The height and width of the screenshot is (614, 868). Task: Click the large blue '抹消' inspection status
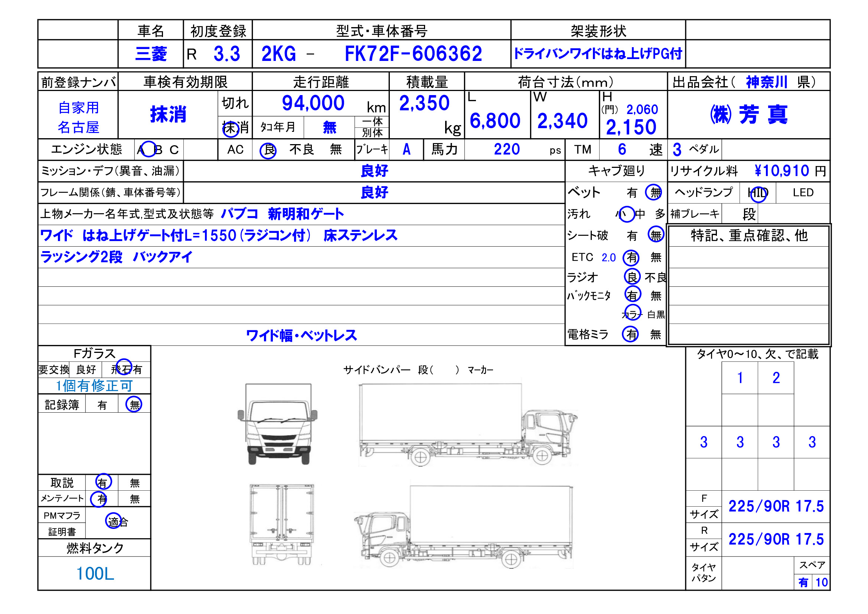[x=168, y=114]
